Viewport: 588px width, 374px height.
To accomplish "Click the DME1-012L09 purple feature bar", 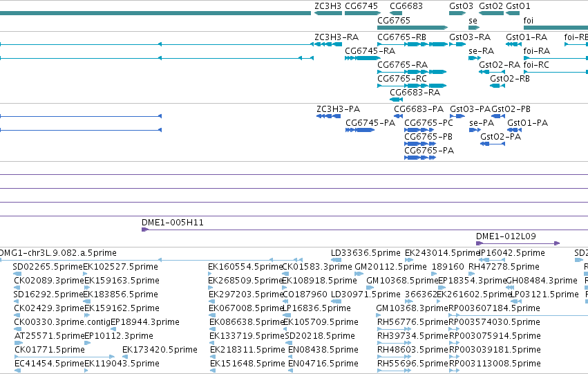I will 518,243.
